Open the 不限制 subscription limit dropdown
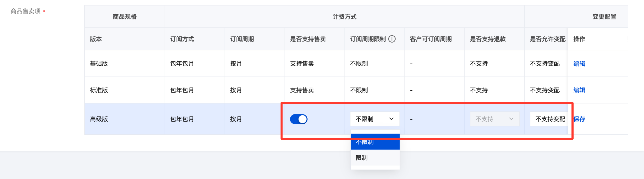The image size is (644, 179). coord(375,119)
